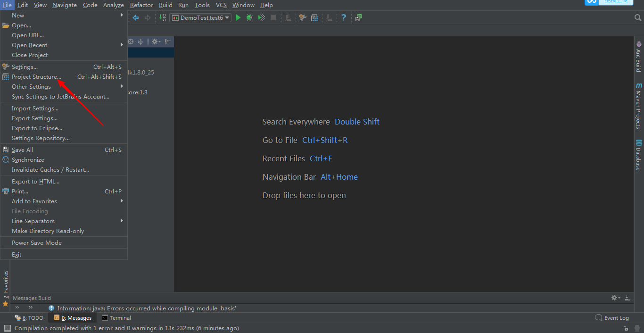
Task: Open Settings Repository...
Action: pos(64,138)
